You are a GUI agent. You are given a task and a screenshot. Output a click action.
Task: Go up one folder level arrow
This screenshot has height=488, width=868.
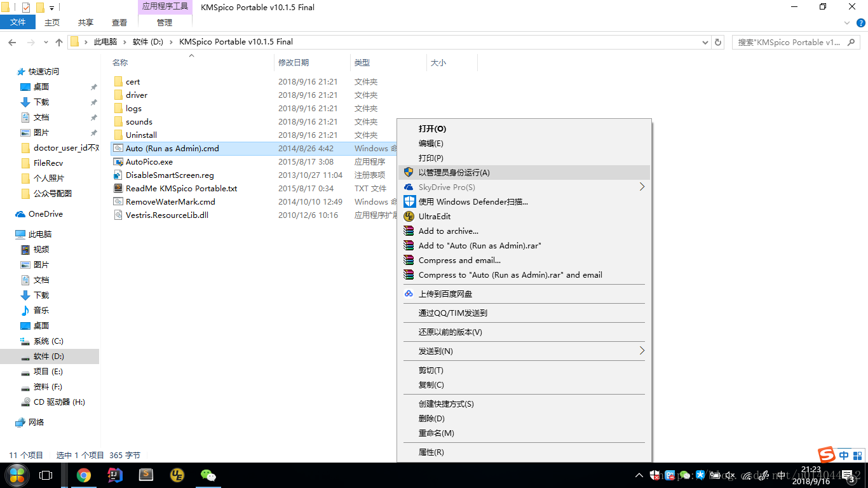tap(59, 42)
